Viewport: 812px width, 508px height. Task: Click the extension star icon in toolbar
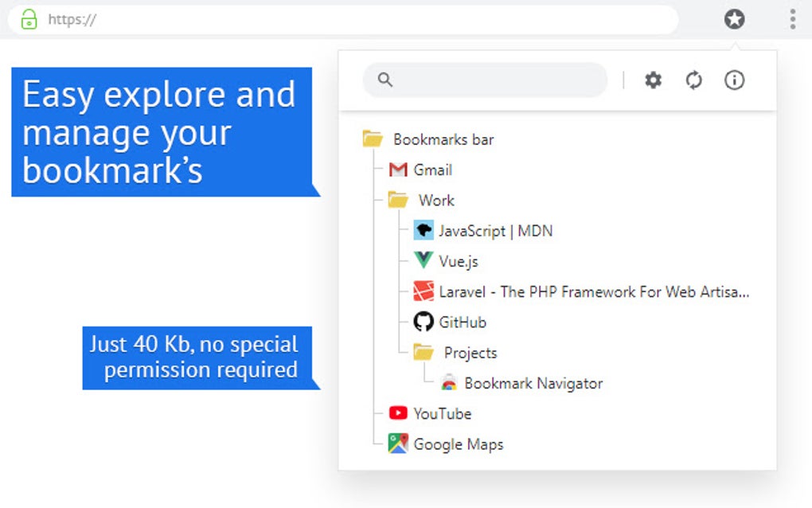tap(733, 19)
